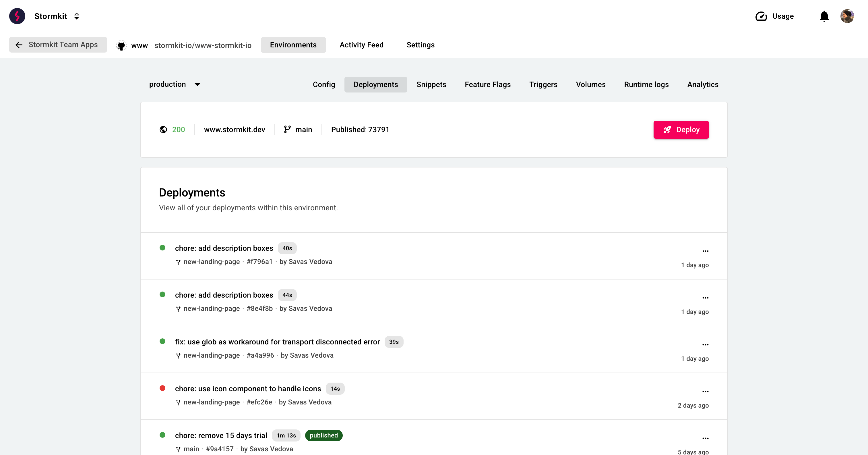Screen dimensions: 868x455
Task: Click the 14s duration badge
Action: [335, 389]
